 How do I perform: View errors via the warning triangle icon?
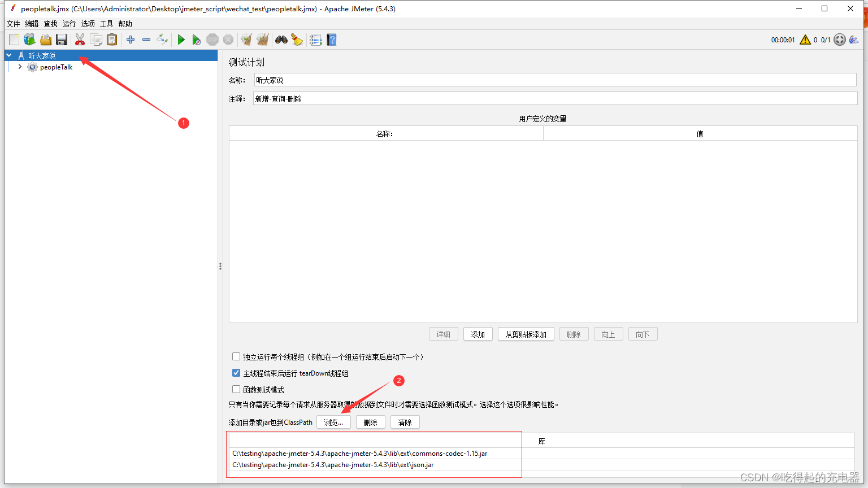point(805,40)
